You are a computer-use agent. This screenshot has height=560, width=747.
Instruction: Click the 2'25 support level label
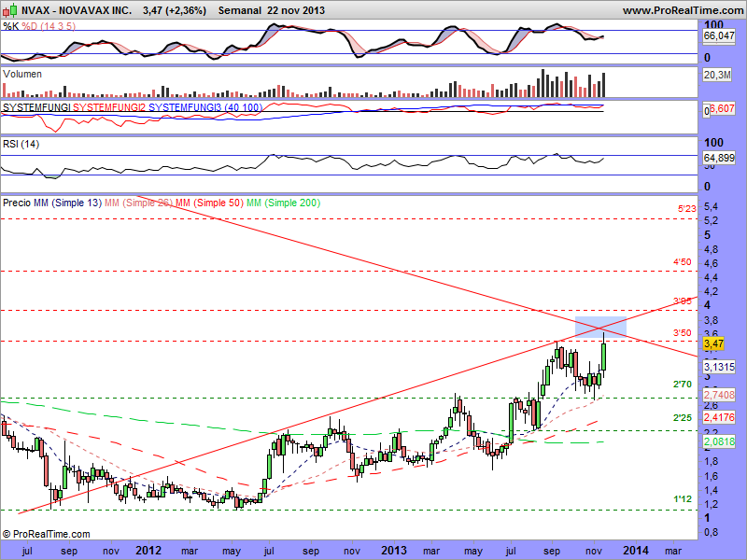click(683, 417)
